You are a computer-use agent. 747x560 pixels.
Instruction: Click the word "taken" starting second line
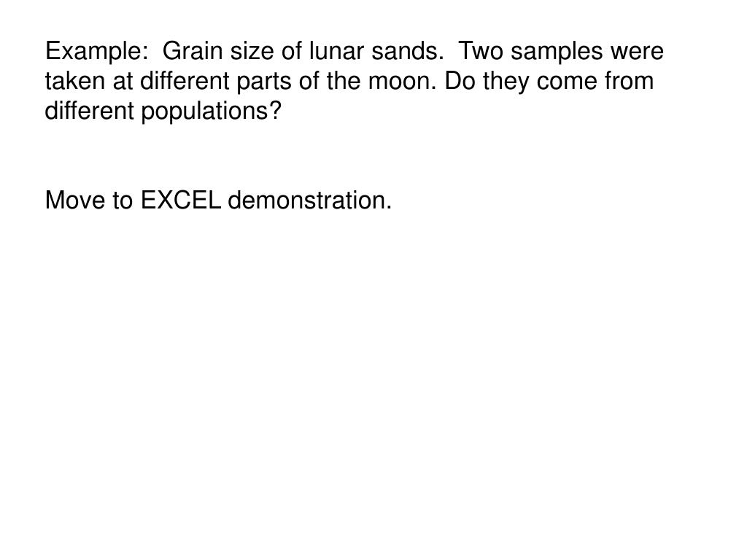(x=75, y=80)
